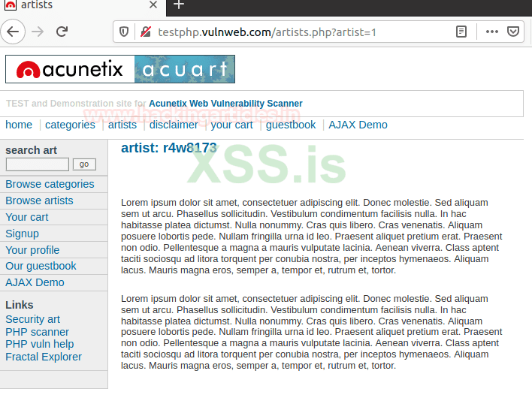The width and height of the screenshot is (532, 401).
Task: Click the insecure connection padlock icon
Action: [146, 32]
